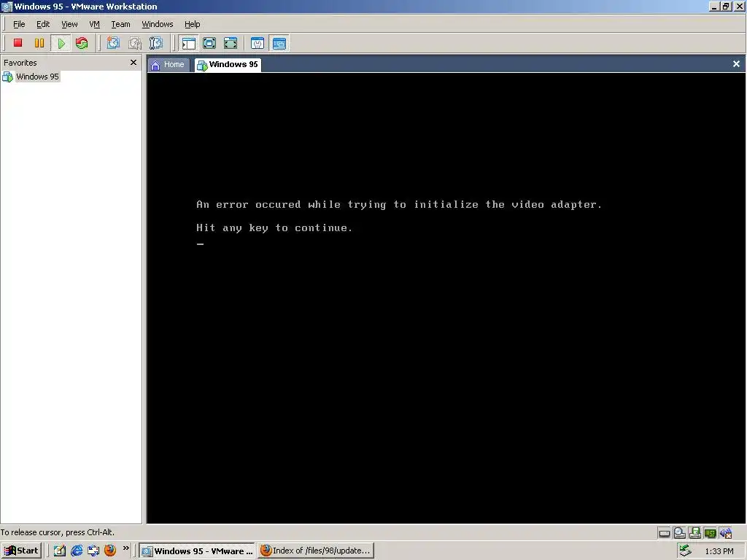Viewport: 747px width, 560px height.
Task: Close the current VM tab with the X
Action: tap(736, 64)
